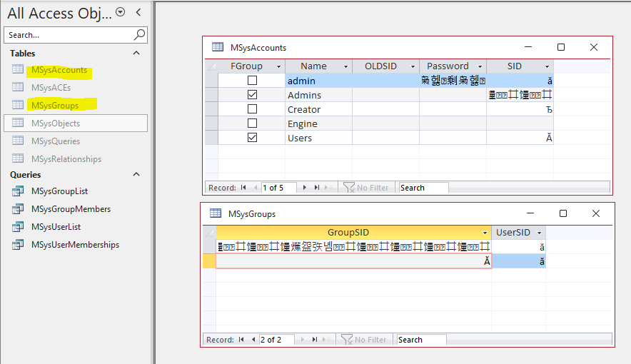
Task: Toggle the FGroup checkbox for Users row
Action: (x=252, y=138)
